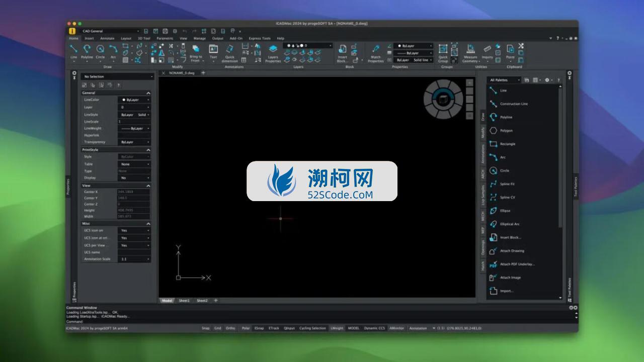This screenshot has height=362, width=644.
Task: Click the Bring to Front icon
Action: pos(196,49)
